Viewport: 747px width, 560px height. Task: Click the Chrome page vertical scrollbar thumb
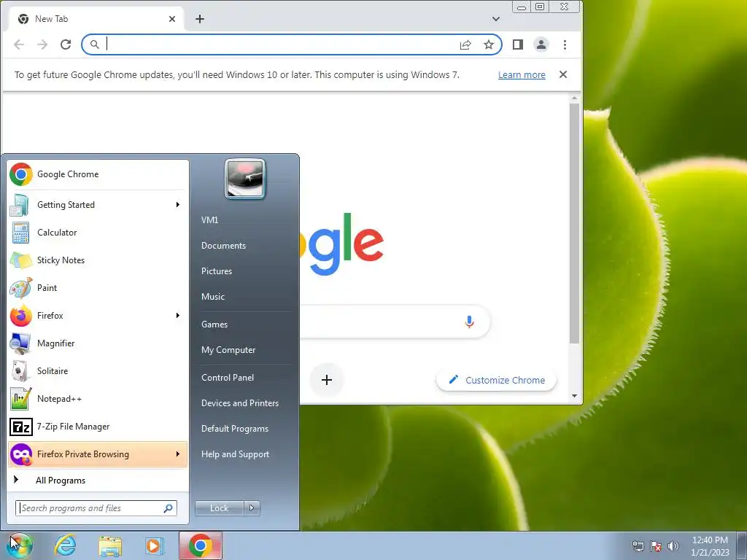click(575, 223)
